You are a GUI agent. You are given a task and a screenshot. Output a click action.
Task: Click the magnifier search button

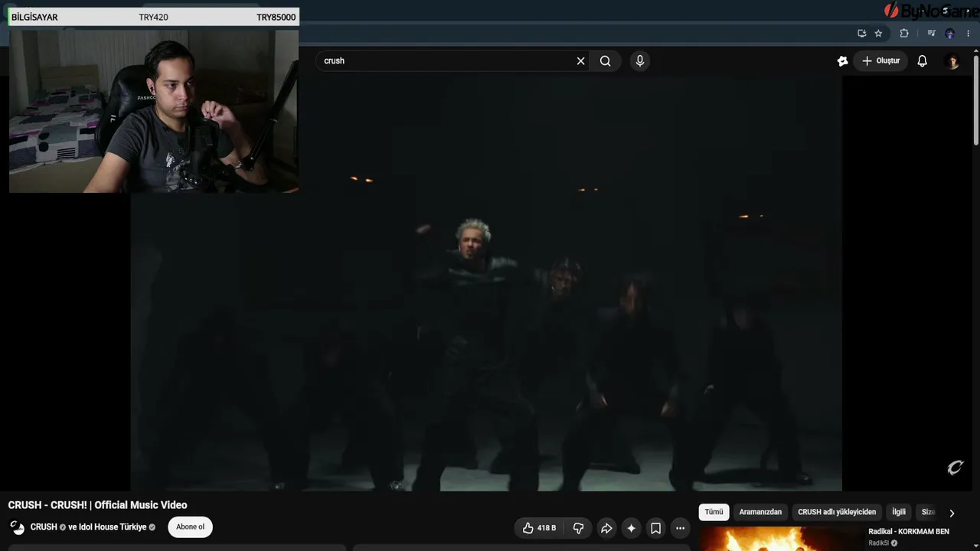[606, 61]
